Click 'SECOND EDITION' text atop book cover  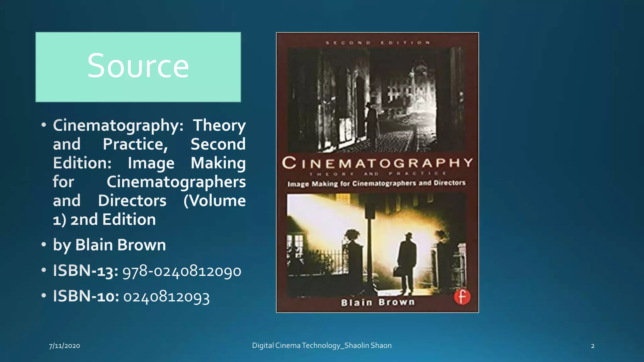click(x=378, y=42)
